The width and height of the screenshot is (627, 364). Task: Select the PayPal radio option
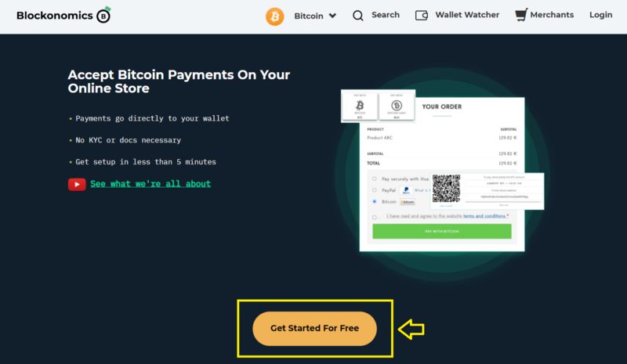375,190
